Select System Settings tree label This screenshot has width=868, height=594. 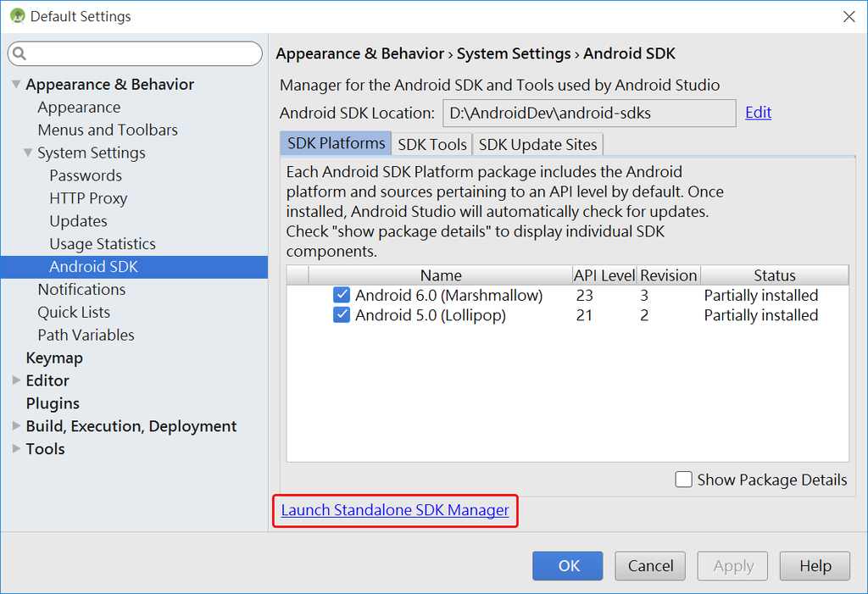[92, 153]
